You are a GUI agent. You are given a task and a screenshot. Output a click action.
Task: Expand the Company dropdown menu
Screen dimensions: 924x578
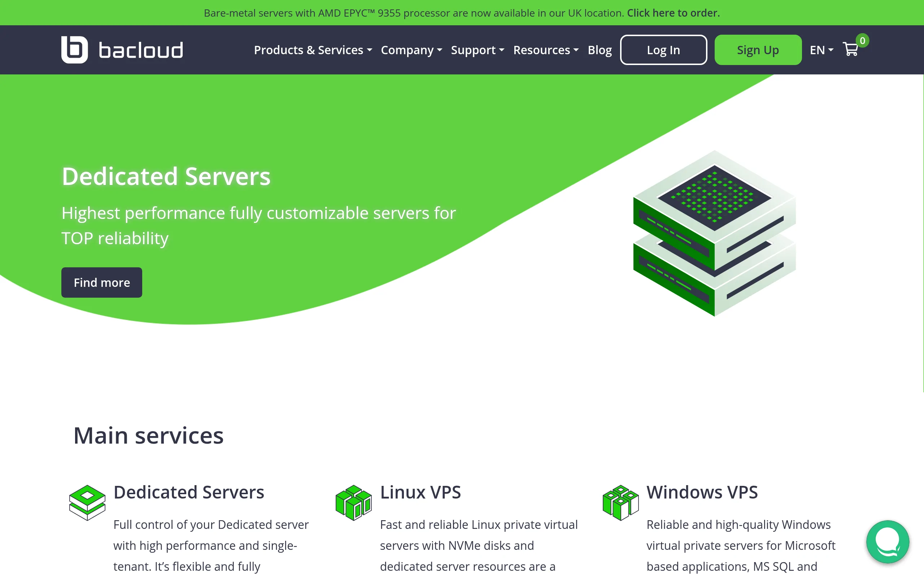411,50
